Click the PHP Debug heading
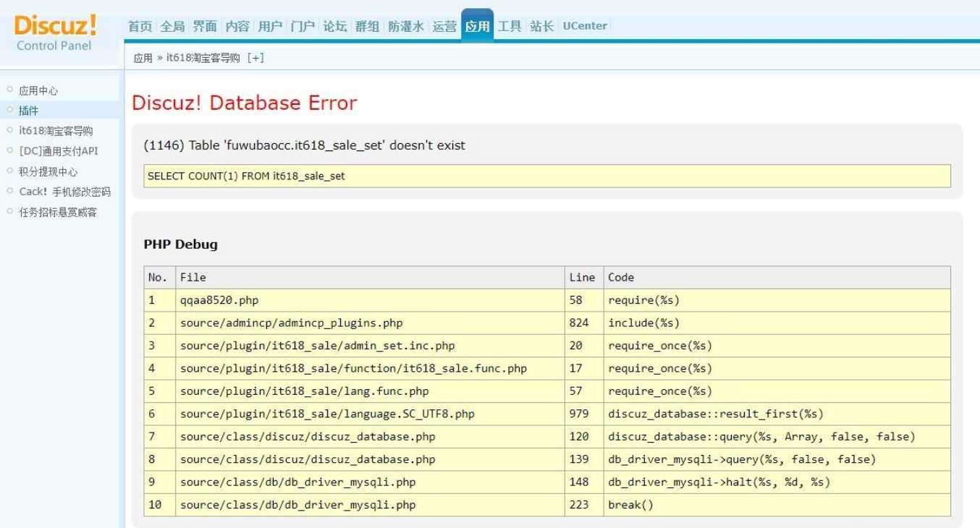 pyautogui.click(x=181, y=244)
